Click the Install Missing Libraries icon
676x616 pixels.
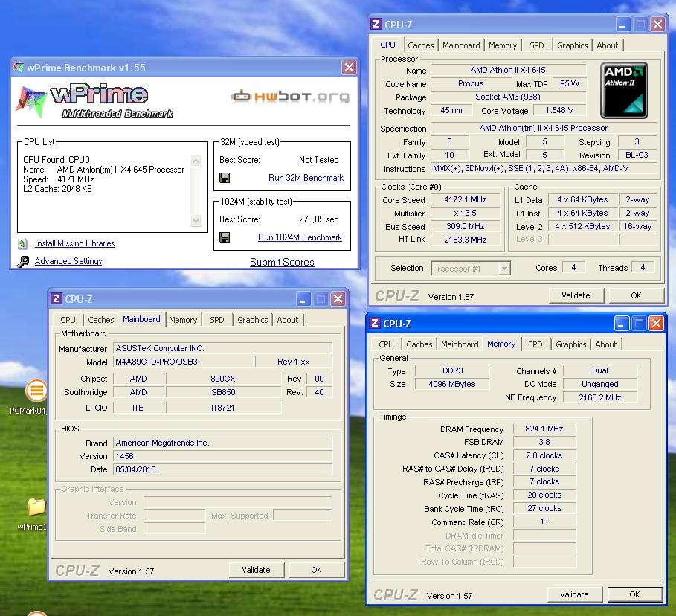coord(23,244)
